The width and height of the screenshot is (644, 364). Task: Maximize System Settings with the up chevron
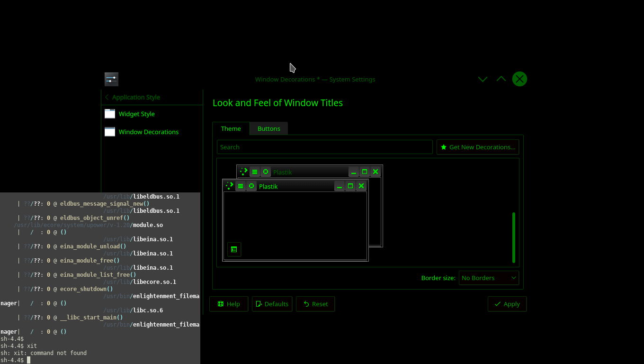pyautogui.click(x=501, y=79)
